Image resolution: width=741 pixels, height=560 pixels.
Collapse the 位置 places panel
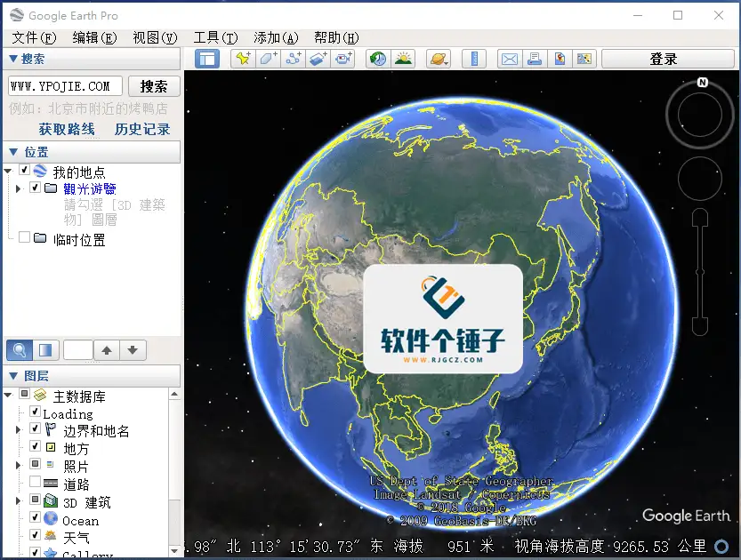coord(13,152)
